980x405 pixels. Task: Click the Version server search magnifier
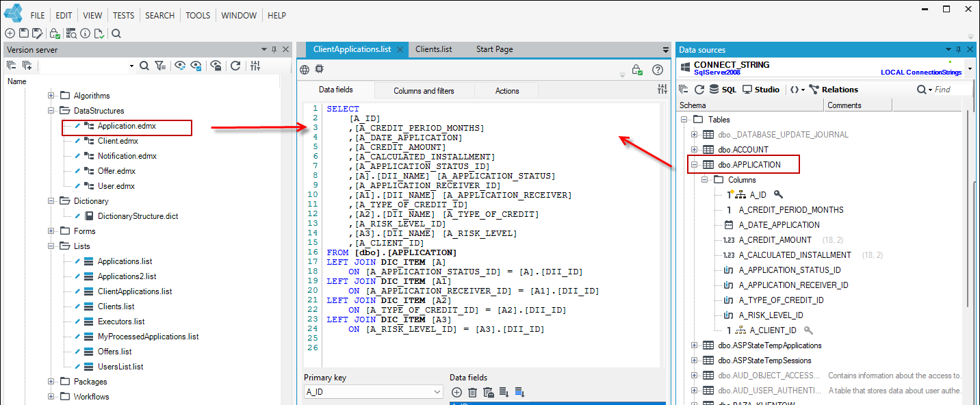tap(144, 66)
